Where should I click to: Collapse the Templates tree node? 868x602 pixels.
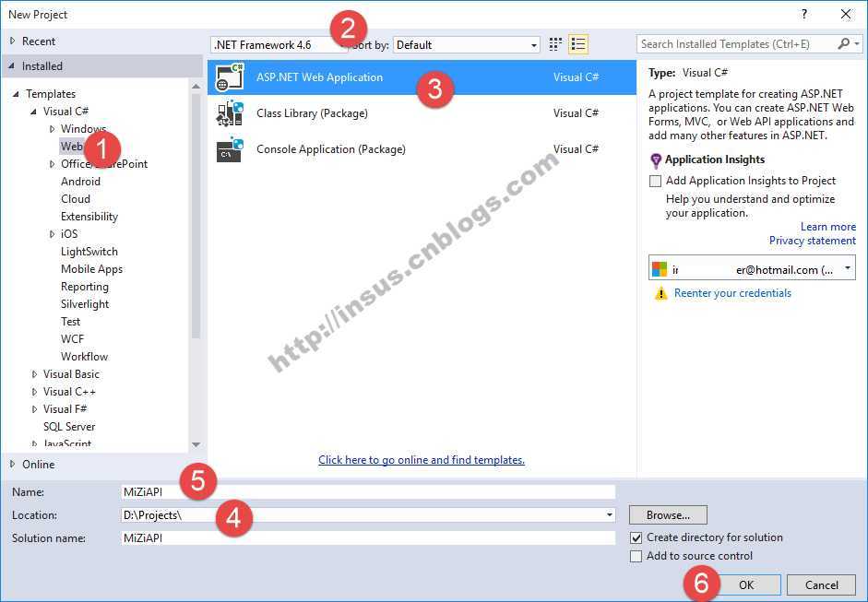(16, 94)
